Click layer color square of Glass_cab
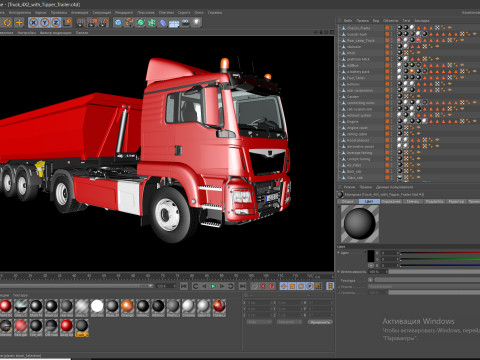This screenshot has height=360, width=480. [x=387, y=178]
